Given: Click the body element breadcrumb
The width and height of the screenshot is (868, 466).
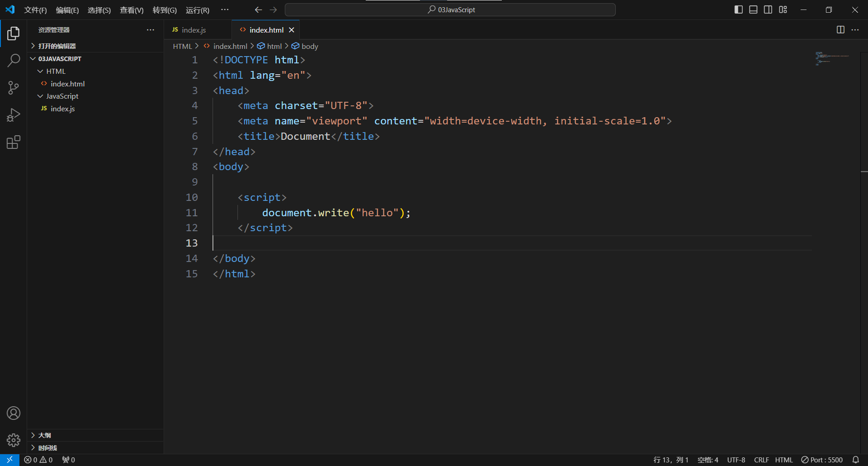Looking at the screenshot, I should tap(305, 46).
